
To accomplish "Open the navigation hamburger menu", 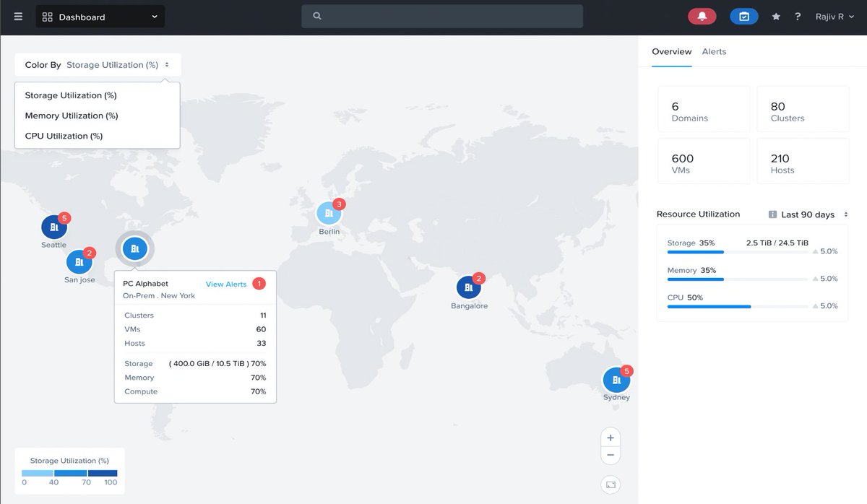I will pyautogui.click(x=17, y=16).
